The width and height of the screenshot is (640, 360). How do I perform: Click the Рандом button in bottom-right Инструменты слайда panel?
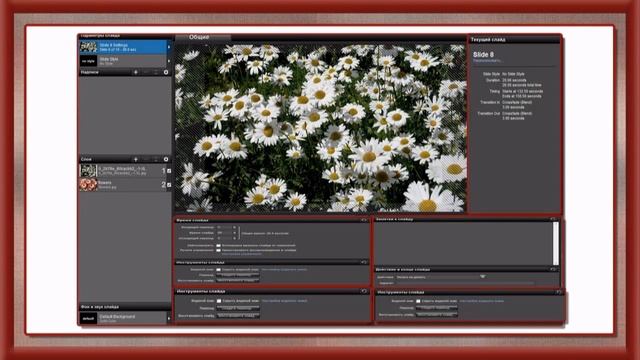click(x=436, y=308)
